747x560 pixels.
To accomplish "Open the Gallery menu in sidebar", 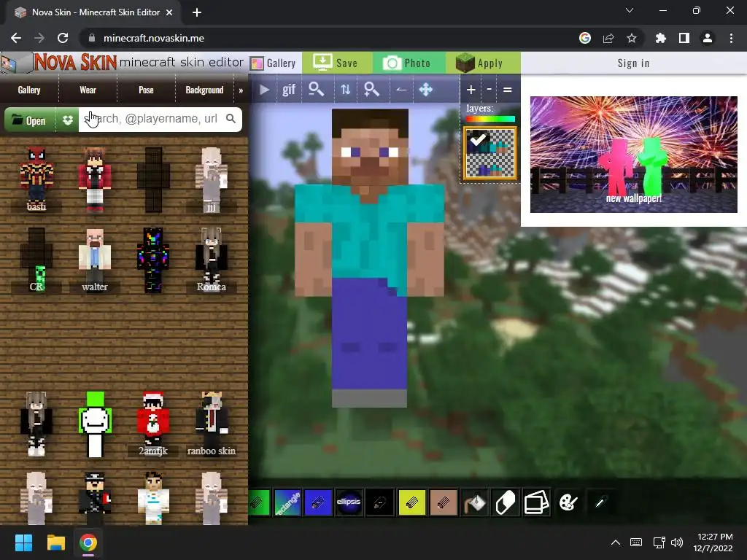I will pos(29,90).
